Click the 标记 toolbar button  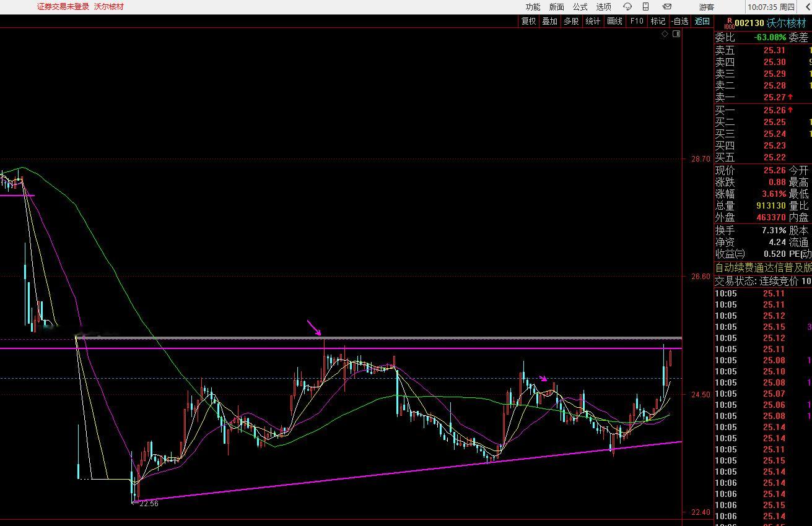(x=658, y=21)
